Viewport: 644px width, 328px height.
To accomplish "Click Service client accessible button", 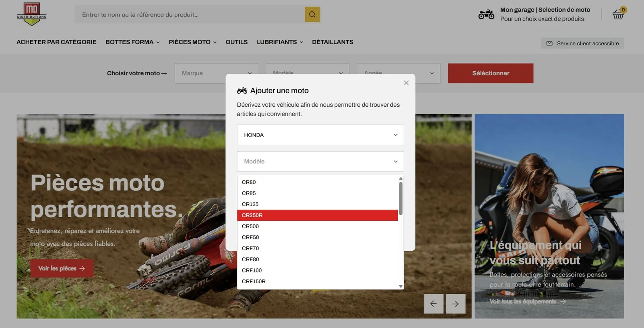I will (582, 43).
